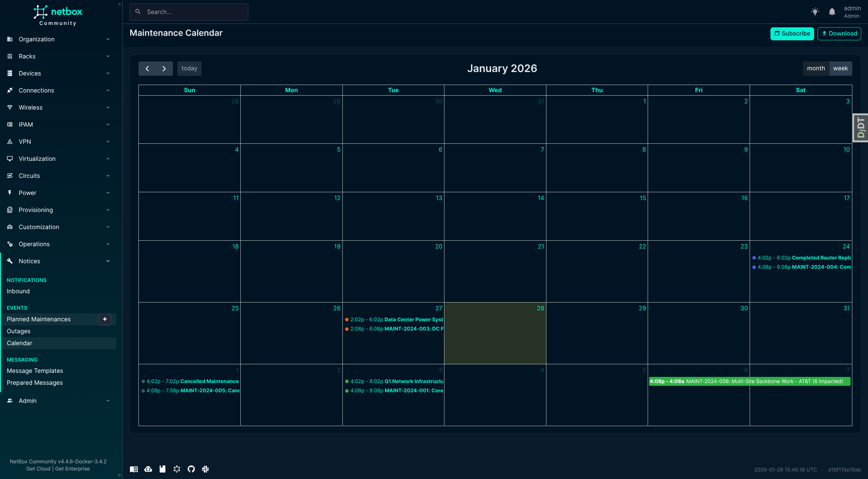Select Message Templates in the sidebar

pos(35,370)
